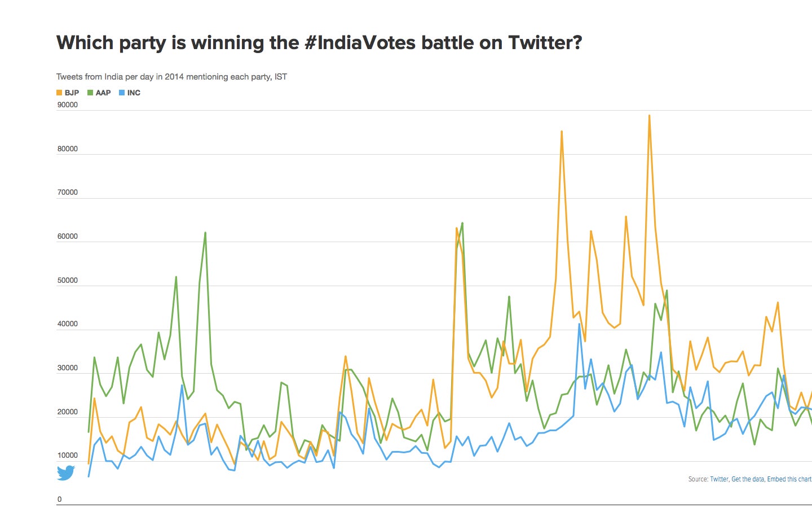812x508 pixels.
Task: Open the 'Get the data' link
Action: click(748, 479)
